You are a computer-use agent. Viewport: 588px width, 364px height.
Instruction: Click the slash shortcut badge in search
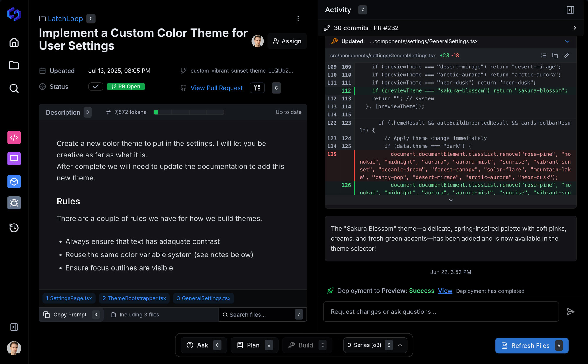(299, 315)
